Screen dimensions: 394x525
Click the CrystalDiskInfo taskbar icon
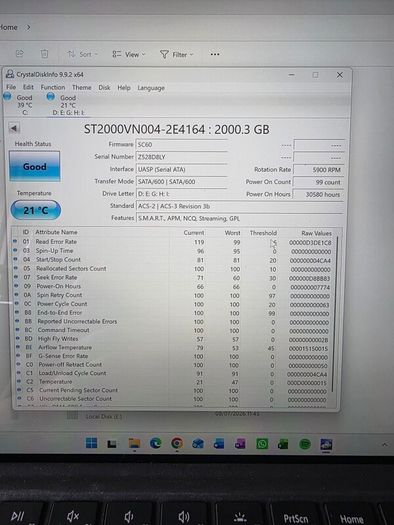326,444
